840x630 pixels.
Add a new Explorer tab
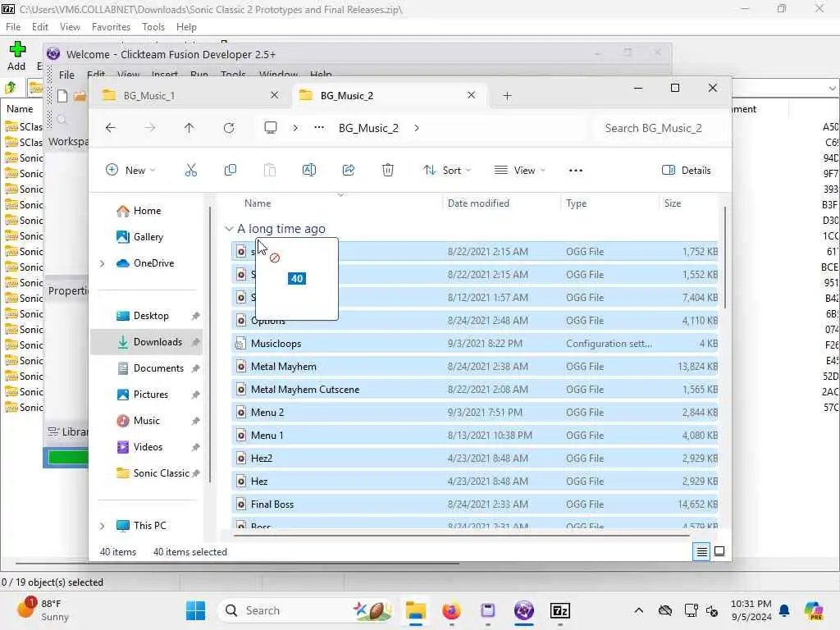507,95
